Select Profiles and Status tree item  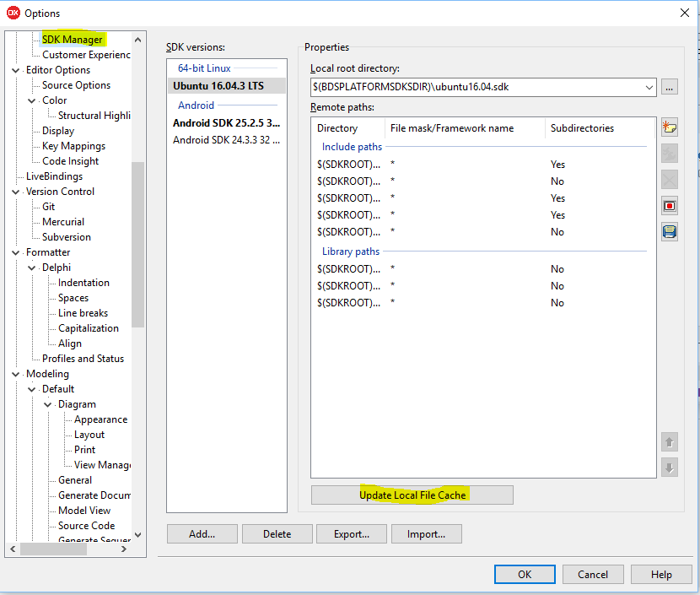[x=83, y=359]
